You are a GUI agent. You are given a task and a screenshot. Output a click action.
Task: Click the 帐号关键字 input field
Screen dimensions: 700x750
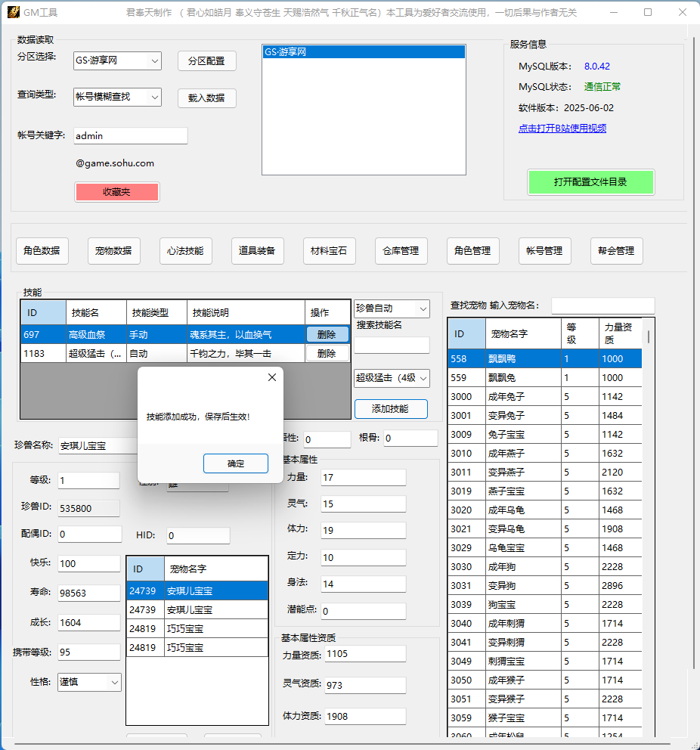click(130, 136)
